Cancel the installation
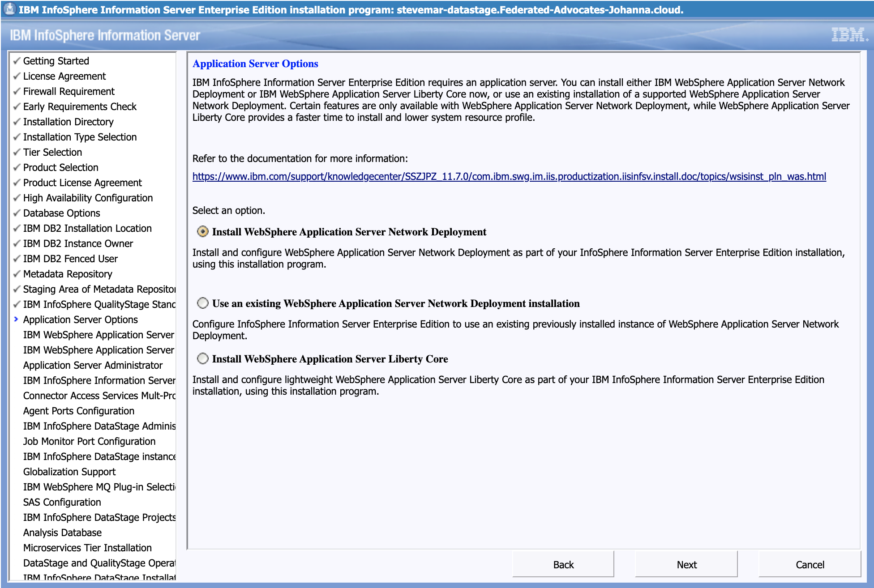The height and width of the screenshot is (588, 874). pos(810,564)
